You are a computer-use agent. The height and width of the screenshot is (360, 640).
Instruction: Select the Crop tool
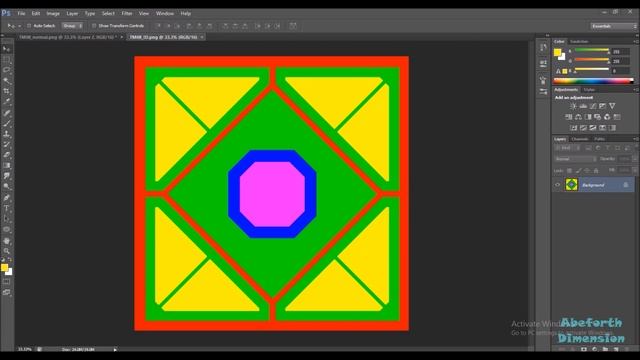7,91
